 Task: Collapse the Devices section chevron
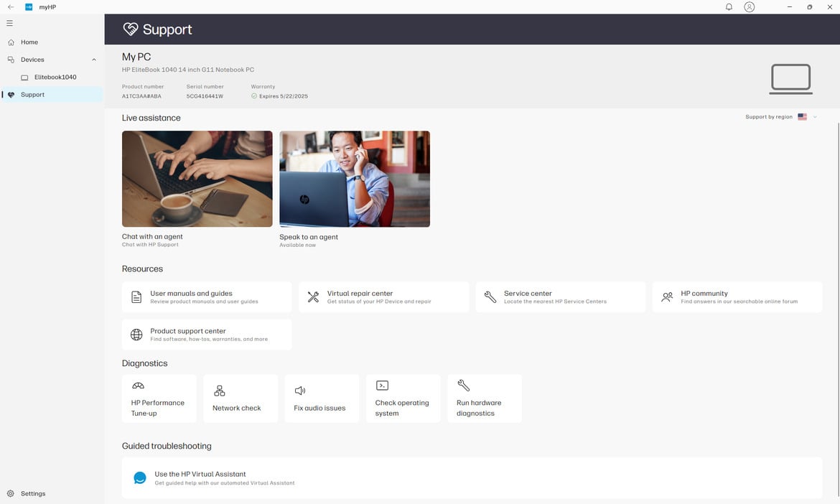click(x=94, y=60)
